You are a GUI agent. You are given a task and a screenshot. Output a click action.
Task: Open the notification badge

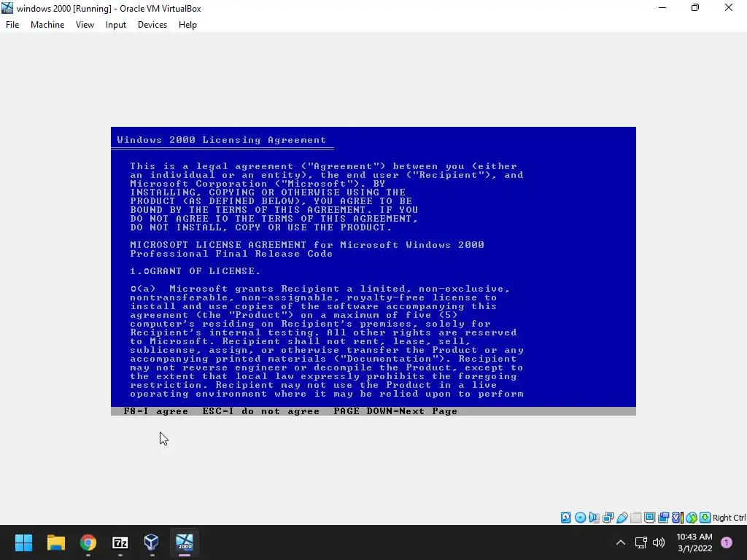pyautogui.click(x=727, y=542)
